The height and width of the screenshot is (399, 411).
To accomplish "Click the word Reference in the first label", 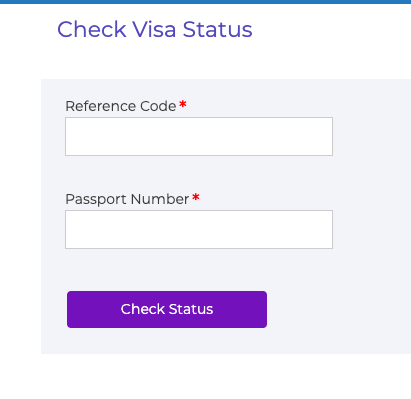I will (x=101, y=106).
